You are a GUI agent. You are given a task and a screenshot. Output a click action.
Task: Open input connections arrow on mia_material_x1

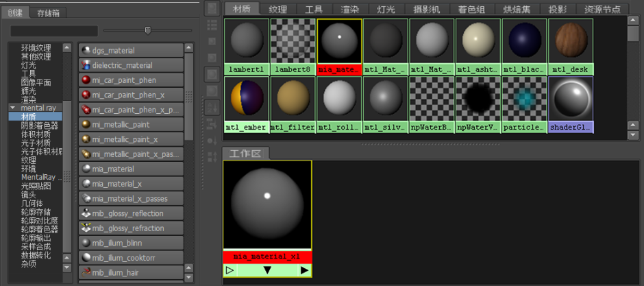coord(230,270)
